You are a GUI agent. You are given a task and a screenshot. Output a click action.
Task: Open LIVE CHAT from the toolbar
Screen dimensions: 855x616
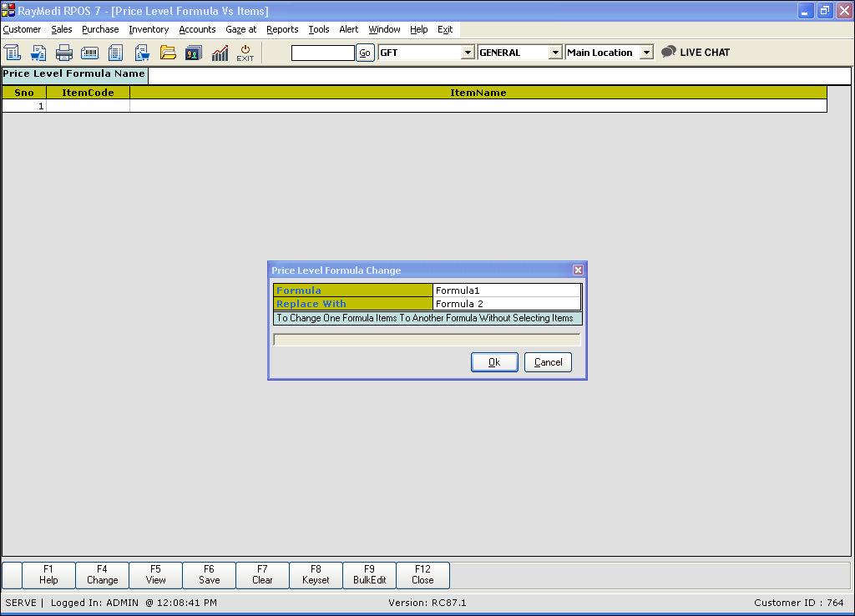pos(696,53)
